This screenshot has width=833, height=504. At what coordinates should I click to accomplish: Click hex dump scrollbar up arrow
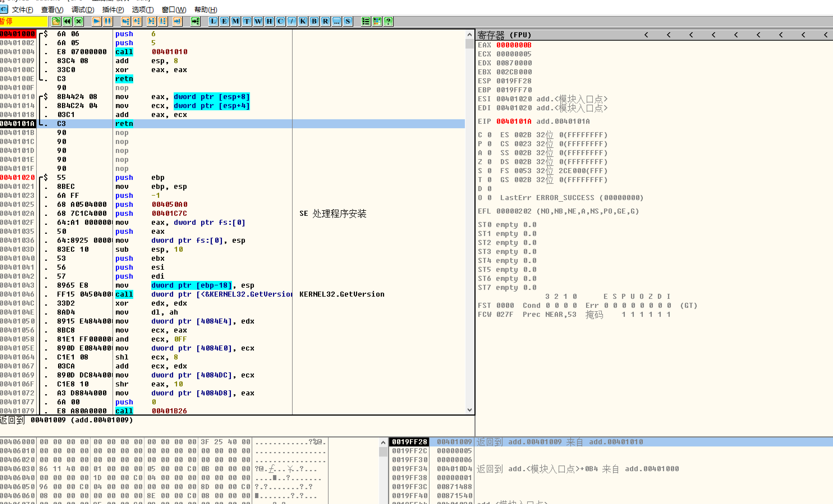click(x=383, y=442)
